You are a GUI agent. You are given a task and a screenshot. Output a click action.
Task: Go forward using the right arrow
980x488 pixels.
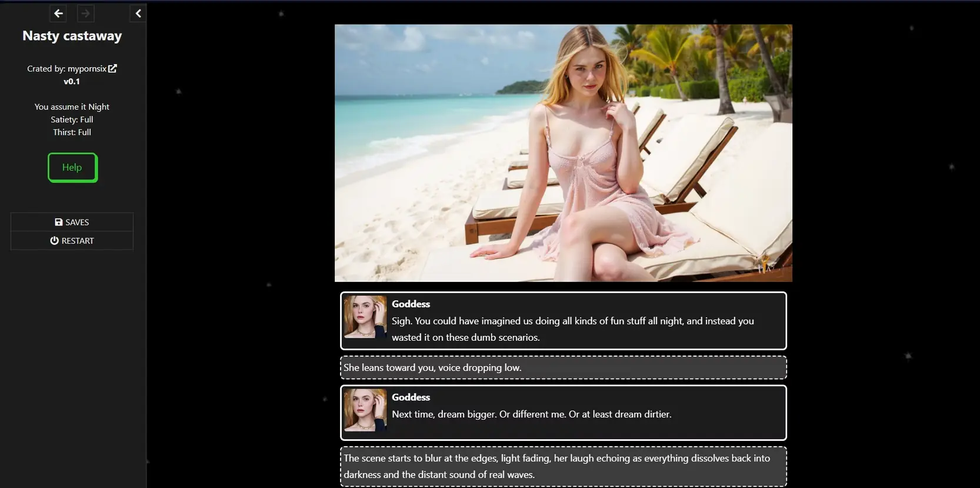pos(85,13)
